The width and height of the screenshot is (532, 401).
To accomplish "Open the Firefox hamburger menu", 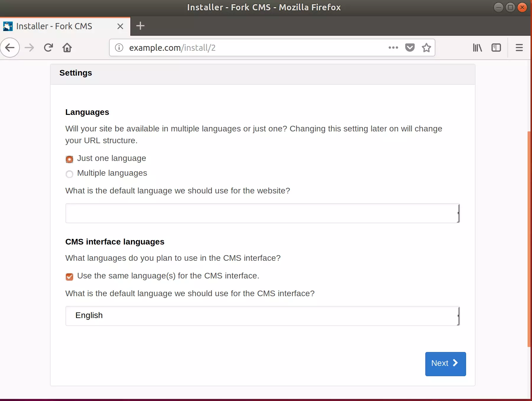I will [519, 48].
